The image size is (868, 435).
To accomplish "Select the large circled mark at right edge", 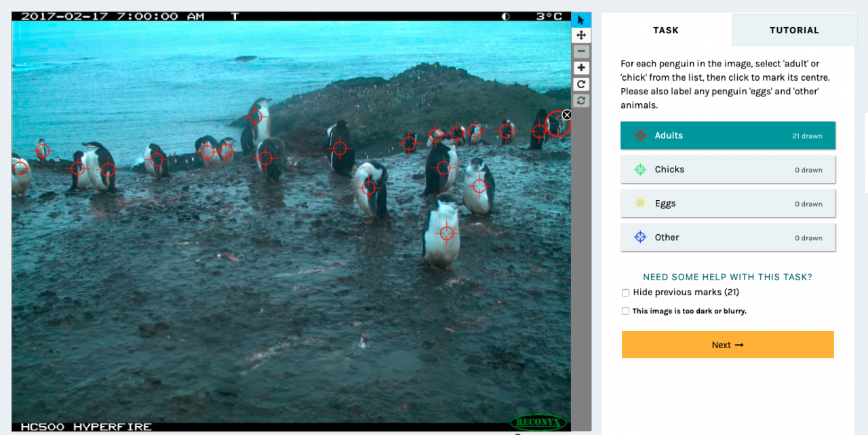I will [557, 124].
